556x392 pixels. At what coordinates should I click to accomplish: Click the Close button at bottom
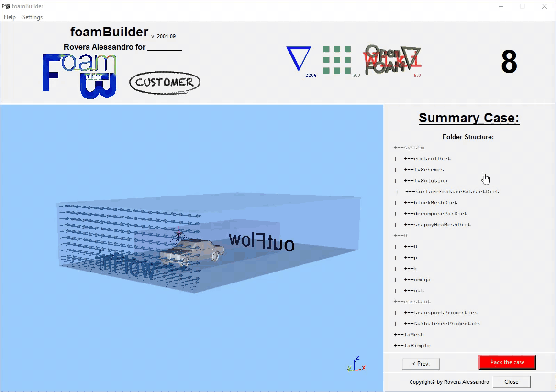tap(512, 382)
